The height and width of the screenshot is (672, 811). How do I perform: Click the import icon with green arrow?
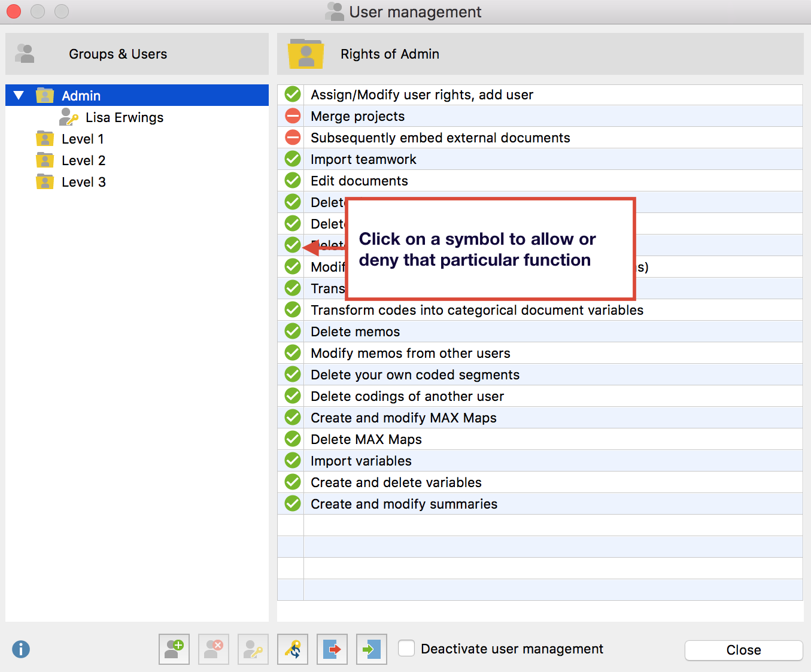pyautogui.click(x=372, y=649)
